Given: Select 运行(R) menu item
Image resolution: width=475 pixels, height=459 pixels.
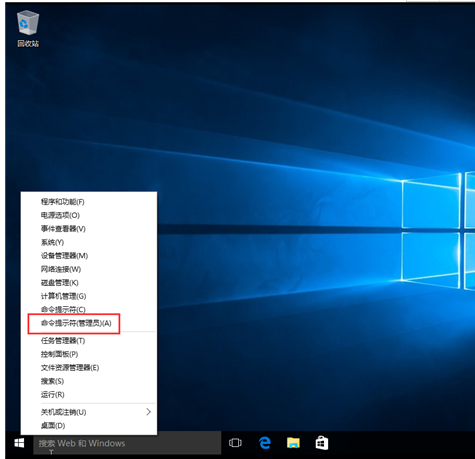Looking at the screenshot, I should [89, 395].
